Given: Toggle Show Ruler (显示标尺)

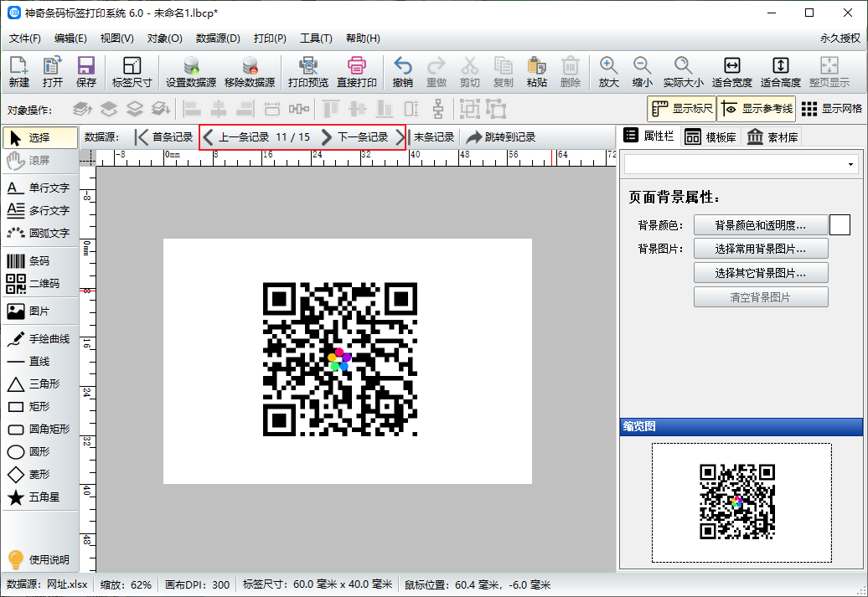Looking at the screenshot, I should (x=681, y=109).
